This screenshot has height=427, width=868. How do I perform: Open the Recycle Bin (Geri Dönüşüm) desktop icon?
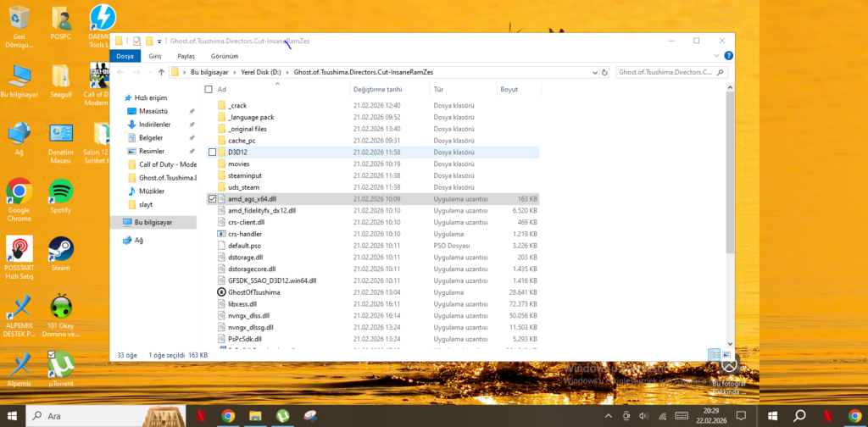coord(19,26)
